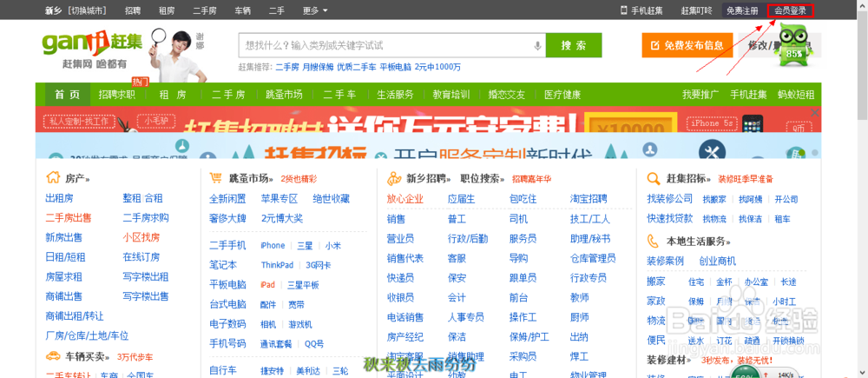Open the 放心企业 link
868x378 pixels.
(x=405, y=199)
